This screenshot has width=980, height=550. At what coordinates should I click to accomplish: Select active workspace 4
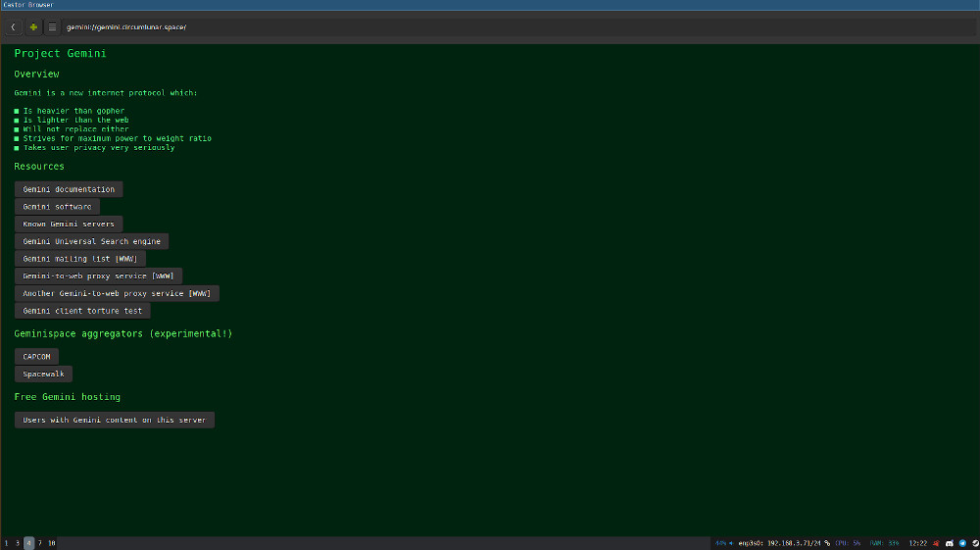[x=28, y=543]
